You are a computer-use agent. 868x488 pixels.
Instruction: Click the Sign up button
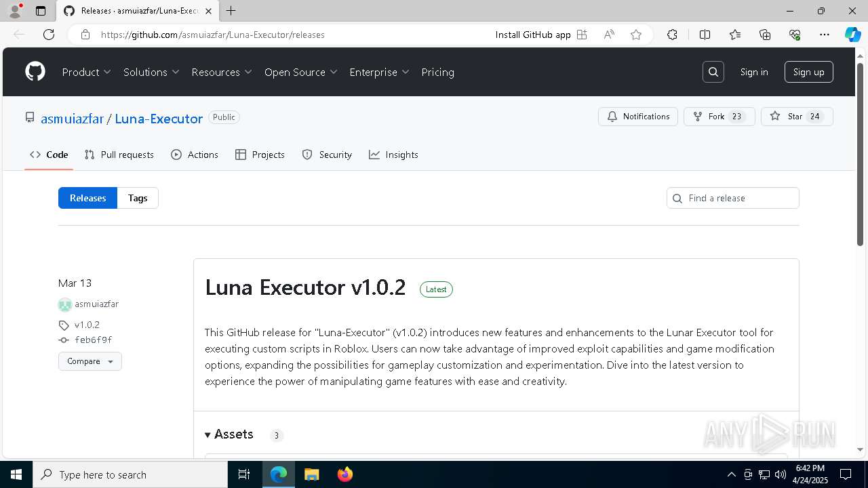(809, 72)
